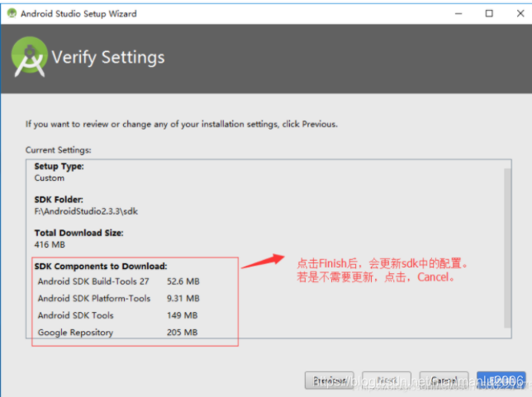This screenshot has width=532, height=397.
Task: Select the 'Android SDK Tools' row
Action: tap(118, 315)
